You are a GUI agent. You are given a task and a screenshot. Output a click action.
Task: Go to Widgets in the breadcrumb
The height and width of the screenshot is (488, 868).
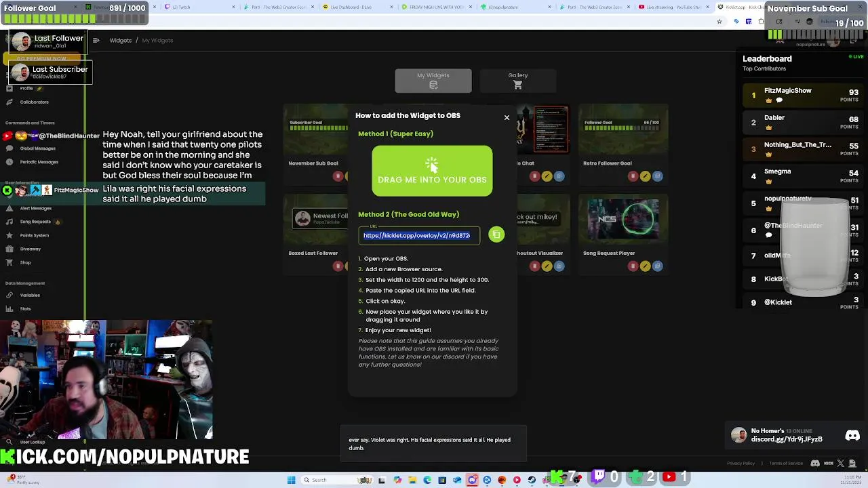121,41
